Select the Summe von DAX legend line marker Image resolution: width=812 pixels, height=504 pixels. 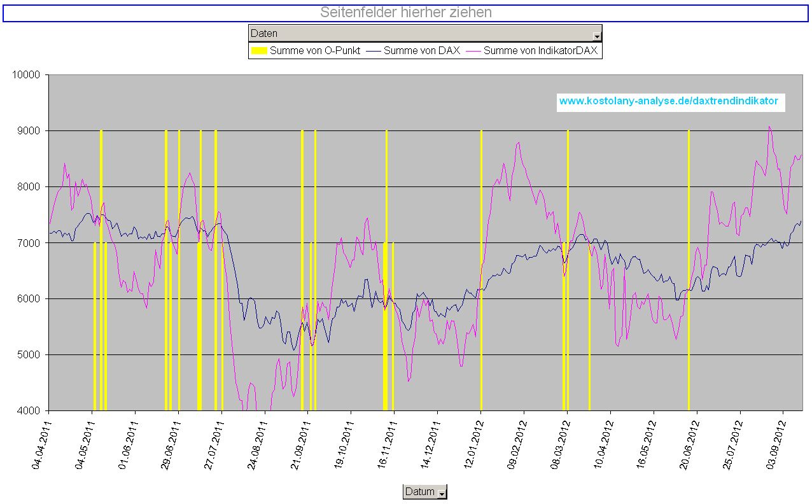[374, 50]
